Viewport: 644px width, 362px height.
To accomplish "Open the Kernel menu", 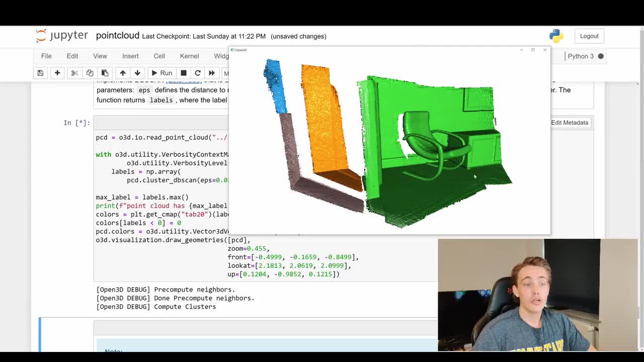I will click(x=190, y=56).
